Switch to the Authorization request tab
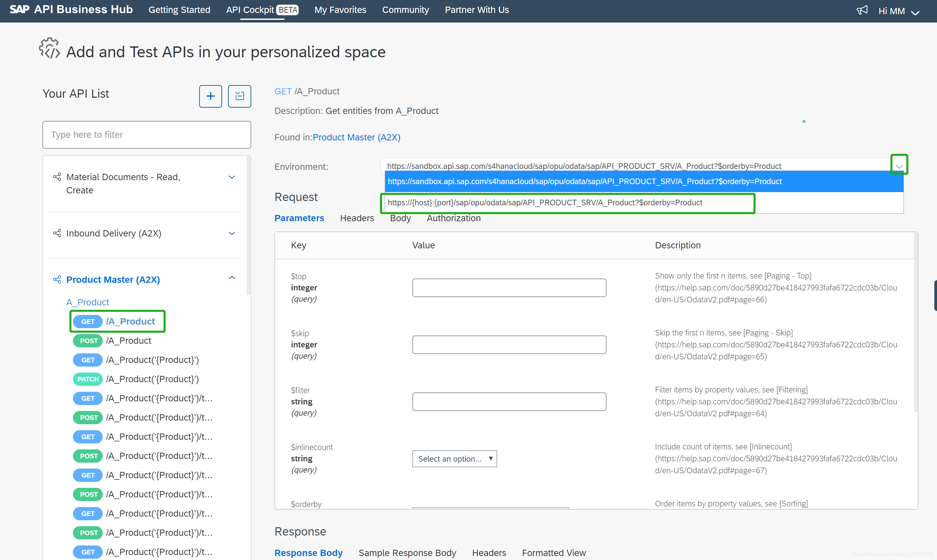The image size is (937, 560). [453, 218]
